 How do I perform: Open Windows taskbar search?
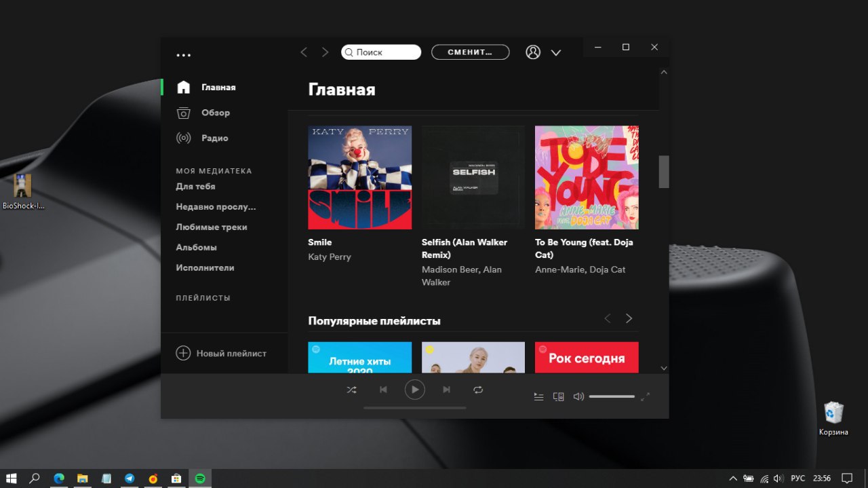(35, 478)
